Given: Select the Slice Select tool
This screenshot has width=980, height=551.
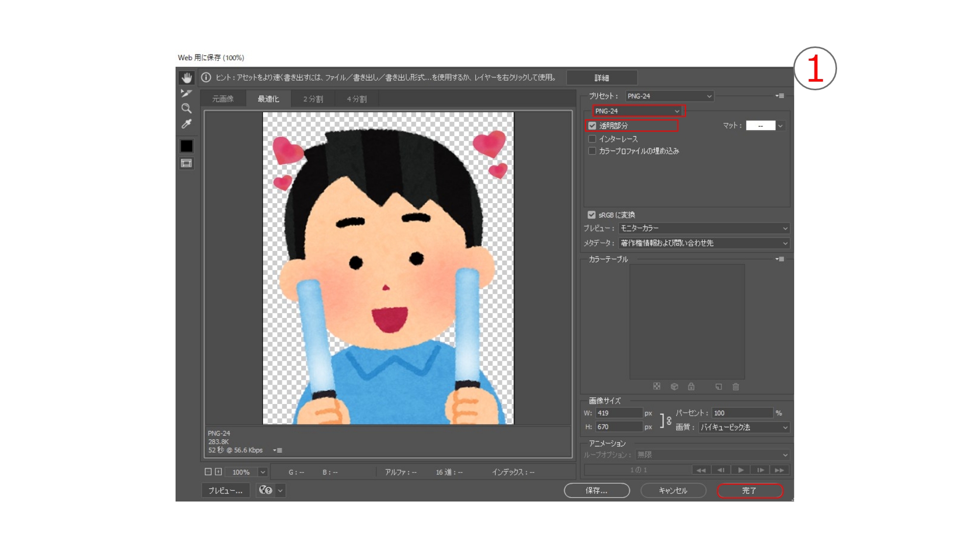Looking at the screenshot, I should click(x=186, y=93).
